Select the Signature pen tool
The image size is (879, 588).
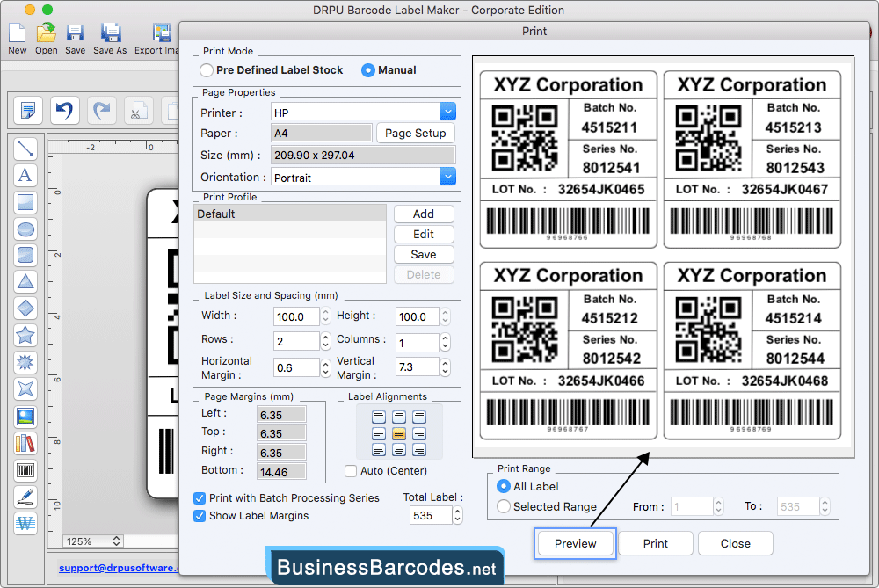tap(25, 497)
